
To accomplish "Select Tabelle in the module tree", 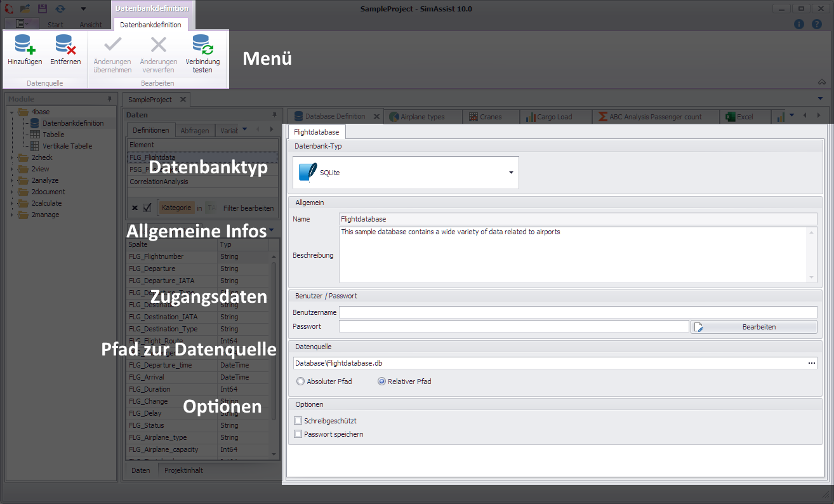I will point(53,135).
